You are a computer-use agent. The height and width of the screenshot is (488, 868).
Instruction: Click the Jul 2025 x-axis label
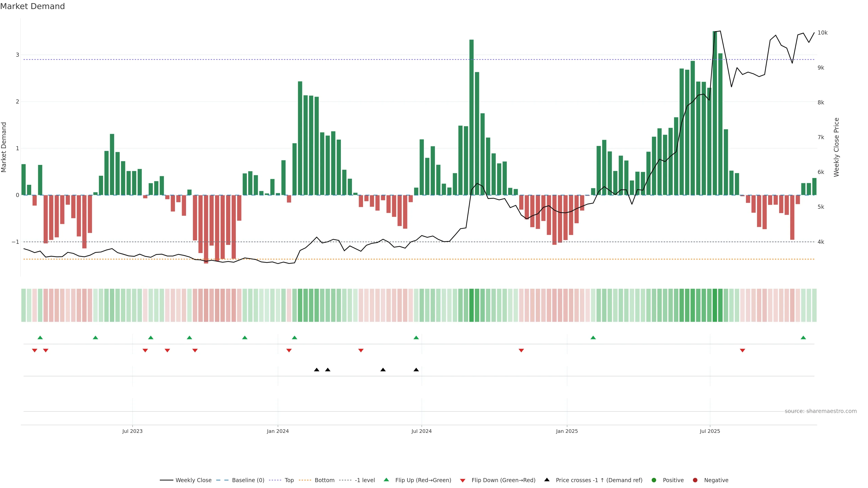coord(710,431)
